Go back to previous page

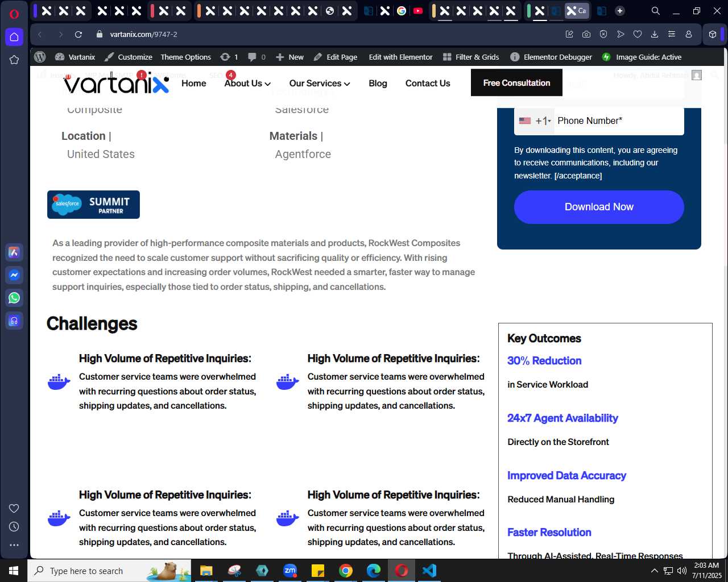(40, 34)
